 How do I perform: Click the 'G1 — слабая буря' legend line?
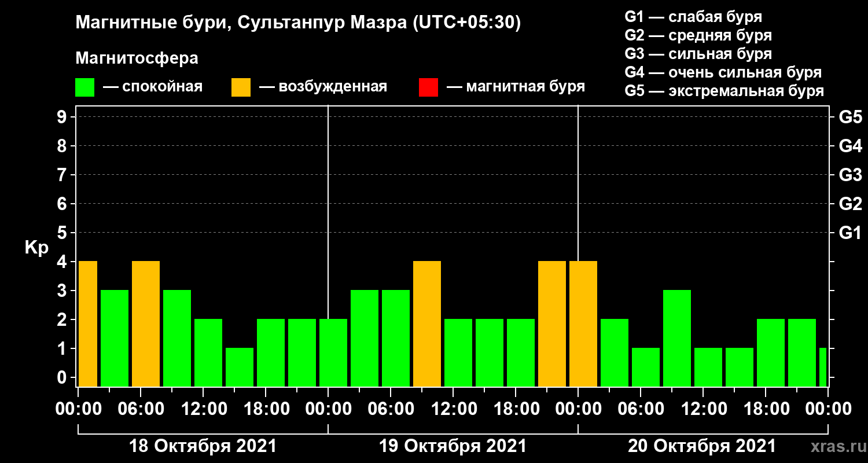(x=693, y=17)
